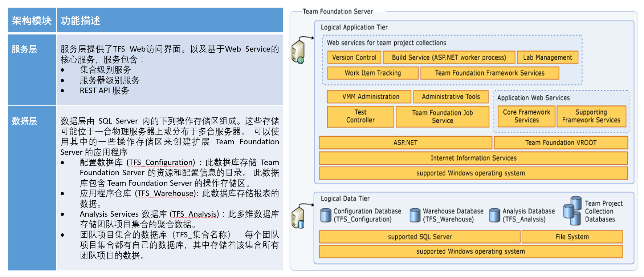Click data tier supported Windows operating system bar

click(x=471, y=252)
